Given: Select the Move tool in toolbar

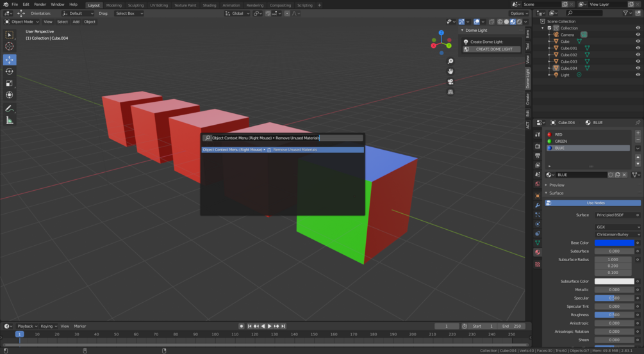Looking at the screenshot, I should click(10, 60).
